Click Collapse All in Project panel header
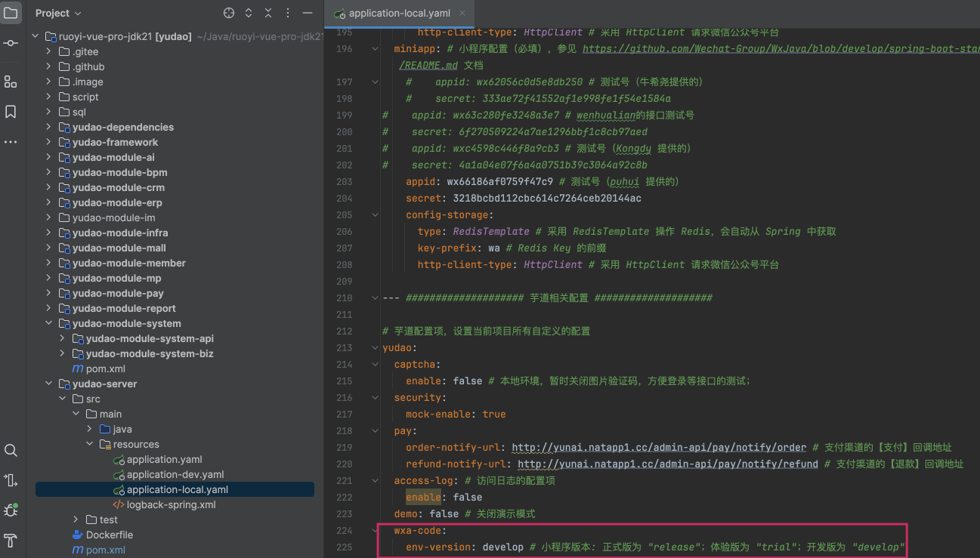980x558 pixels. 268,13
